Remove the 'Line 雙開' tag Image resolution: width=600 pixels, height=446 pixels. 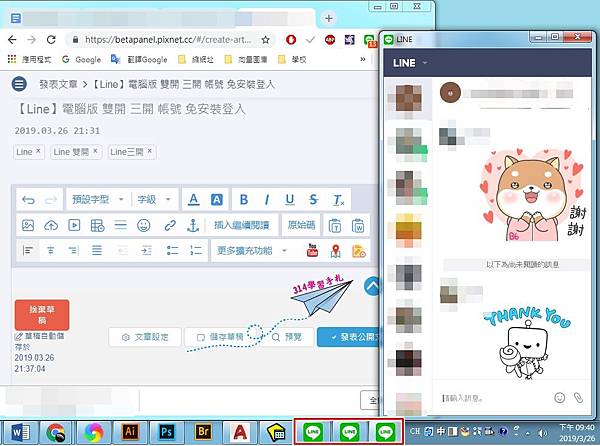[x=95, y=151]
